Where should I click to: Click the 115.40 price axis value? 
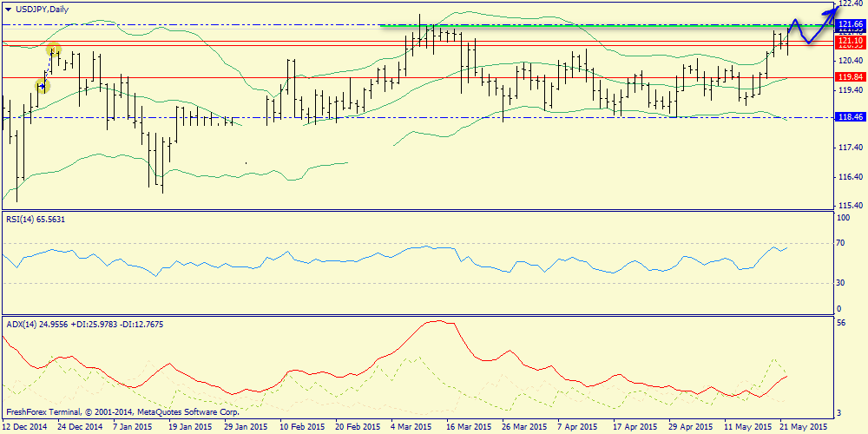(x=852, y=206)
